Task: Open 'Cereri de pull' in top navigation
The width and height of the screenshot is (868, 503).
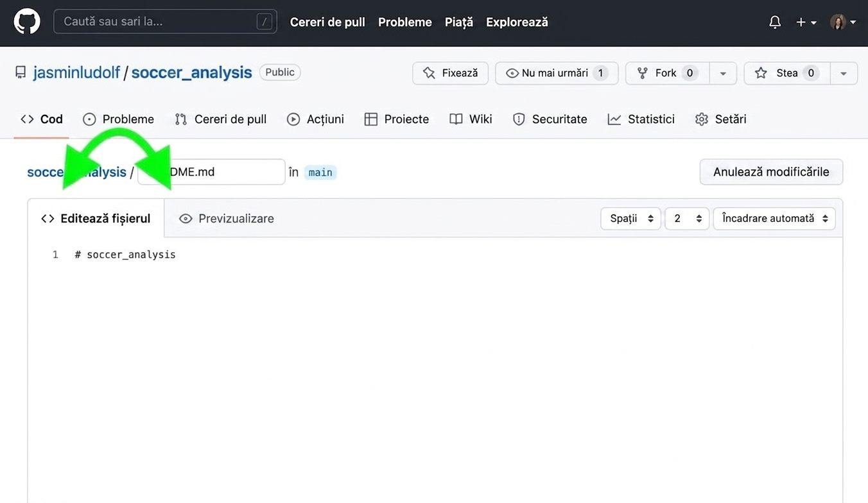Action: click(x=327, y=22)
